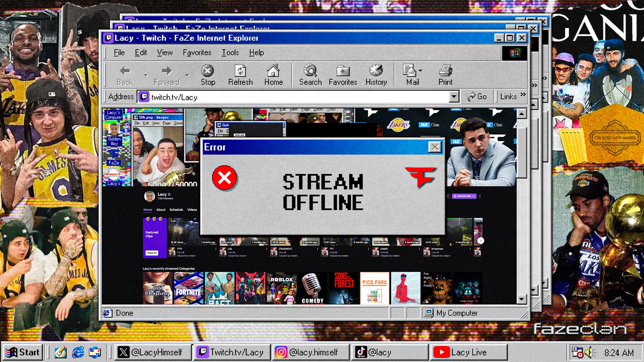Screen dimensions: 644x362
Task: Open the Favorites menu
Action: point(197,53)
